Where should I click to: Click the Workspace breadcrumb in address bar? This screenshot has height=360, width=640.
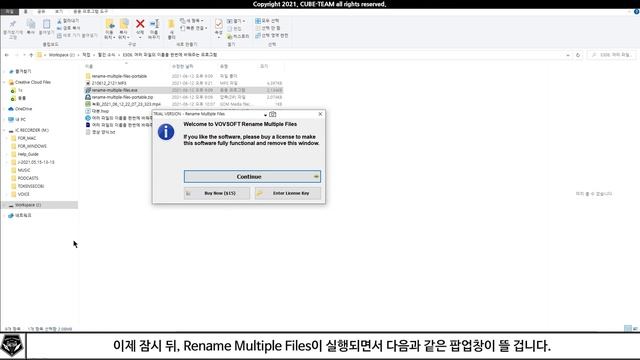(61, 55)
